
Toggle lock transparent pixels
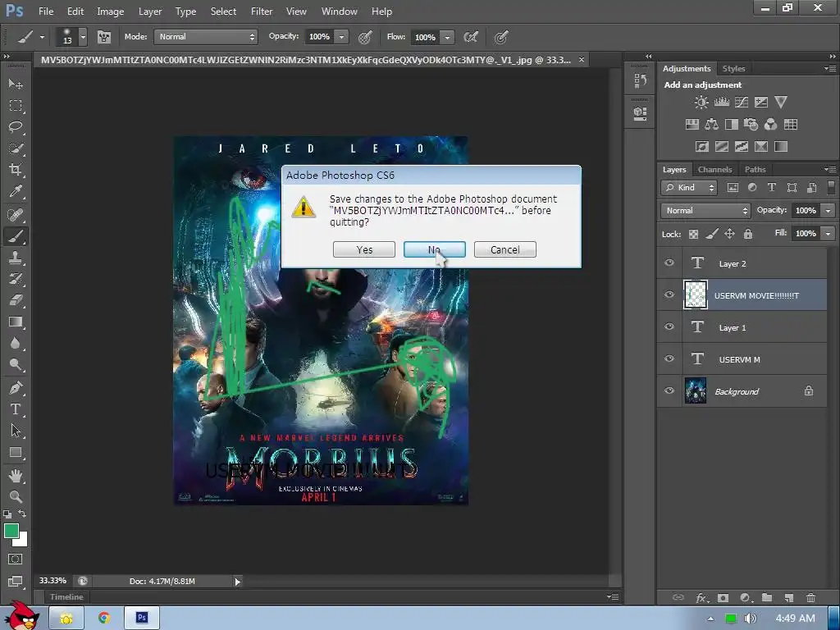693,234
